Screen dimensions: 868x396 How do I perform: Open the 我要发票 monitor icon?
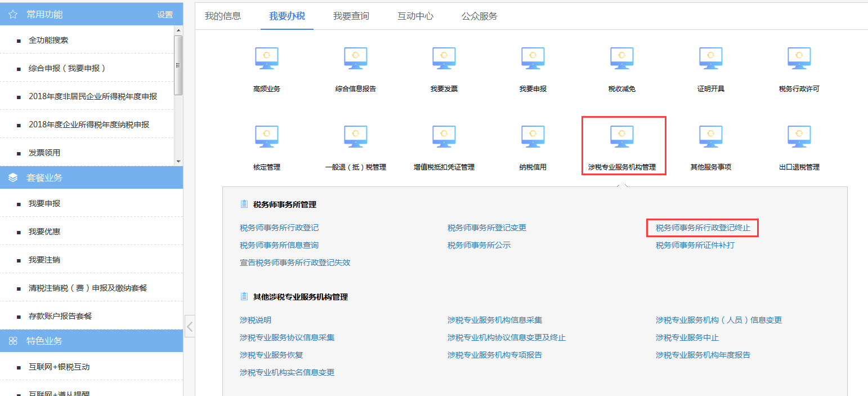coord(444,59)
